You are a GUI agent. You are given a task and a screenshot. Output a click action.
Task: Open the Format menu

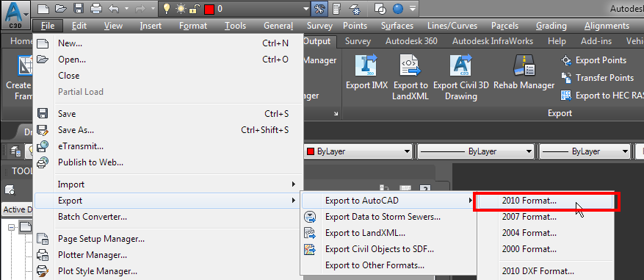pos(193,26)
